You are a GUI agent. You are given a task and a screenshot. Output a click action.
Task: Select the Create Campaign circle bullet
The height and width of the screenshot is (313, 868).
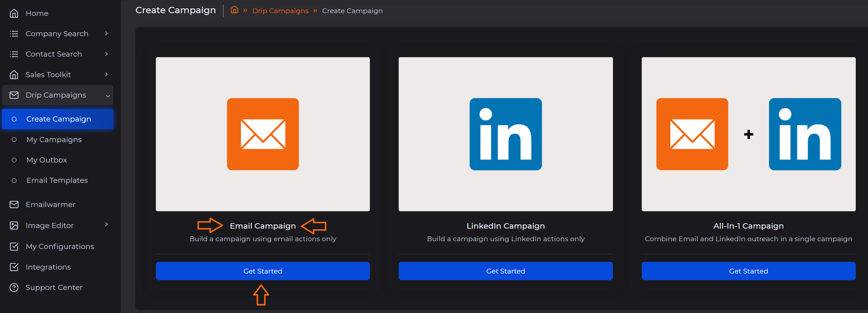pyautogui.click(x=14, y=119)
